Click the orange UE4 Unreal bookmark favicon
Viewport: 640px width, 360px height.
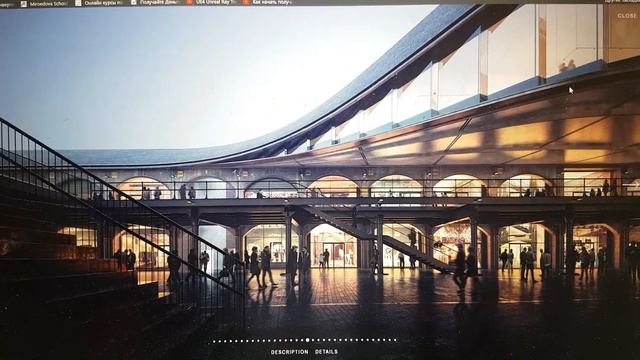click(190, 2)
